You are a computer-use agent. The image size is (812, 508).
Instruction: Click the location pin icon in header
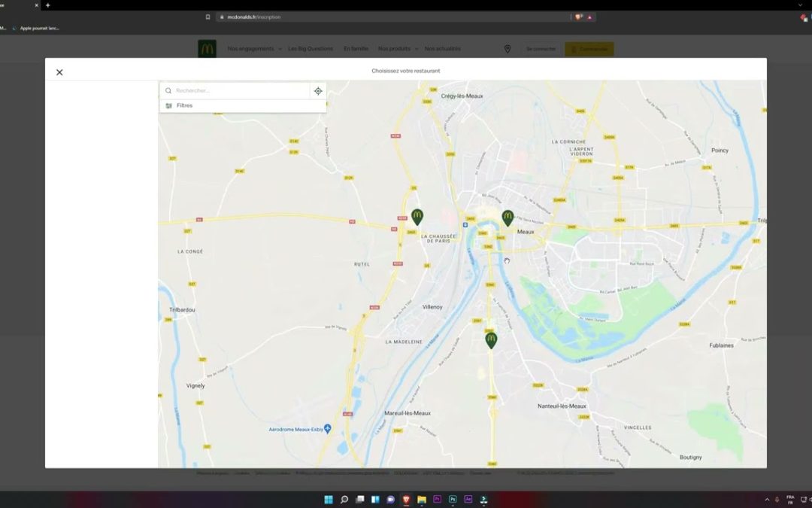507,49
